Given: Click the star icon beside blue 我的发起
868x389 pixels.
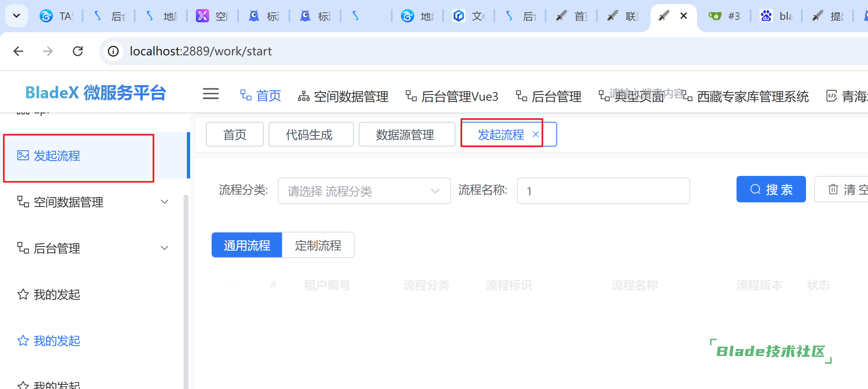Looking at the screenshot, I should pos(23,341).
